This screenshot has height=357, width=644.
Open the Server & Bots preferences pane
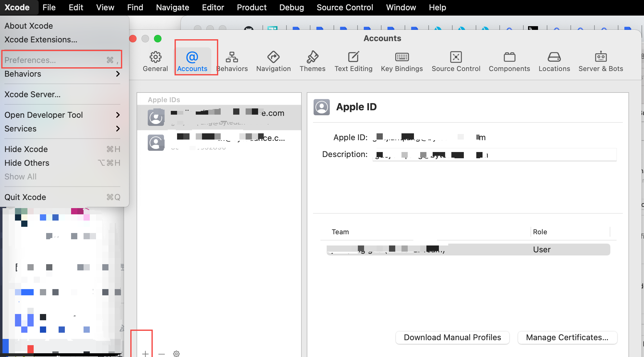[601, 62]
